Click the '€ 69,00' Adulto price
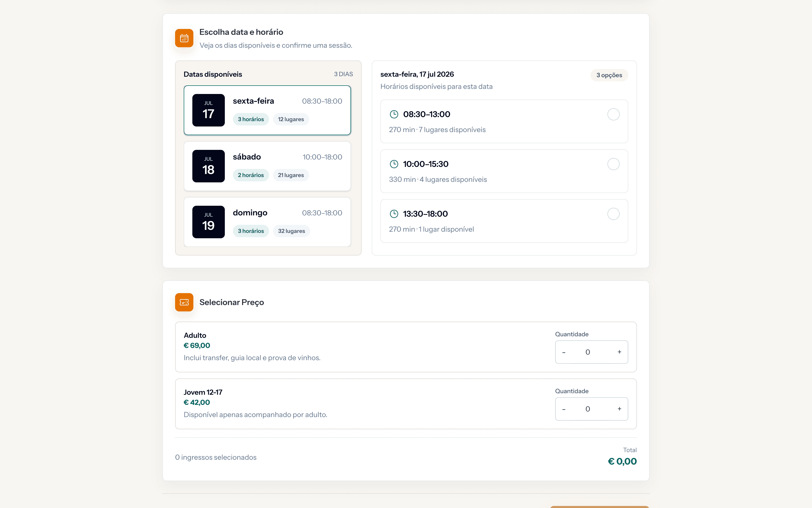 click(197, 345)
